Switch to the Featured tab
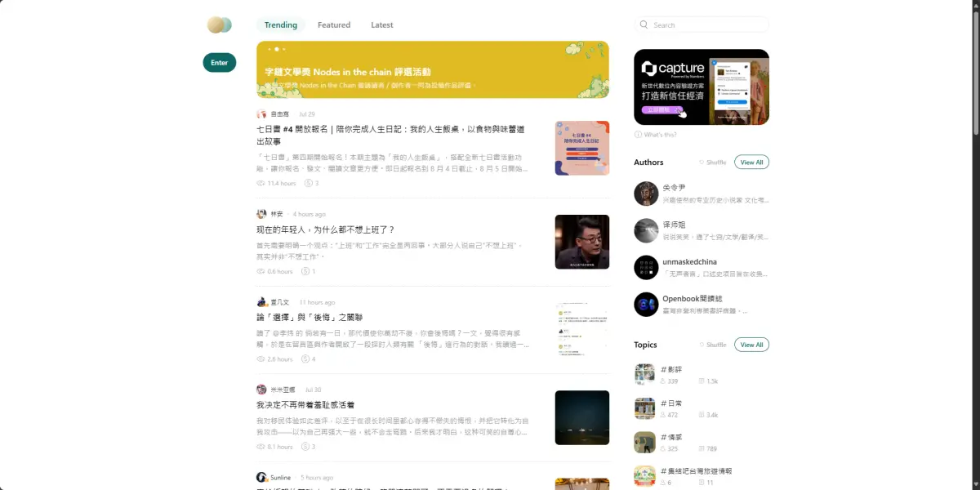 pyautogui.click(x=334, y=25)
